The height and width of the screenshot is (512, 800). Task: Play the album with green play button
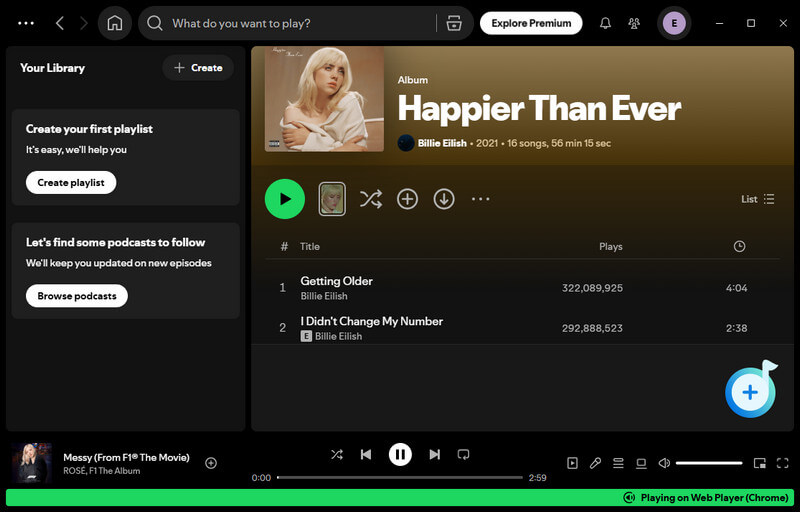(285, 199)
